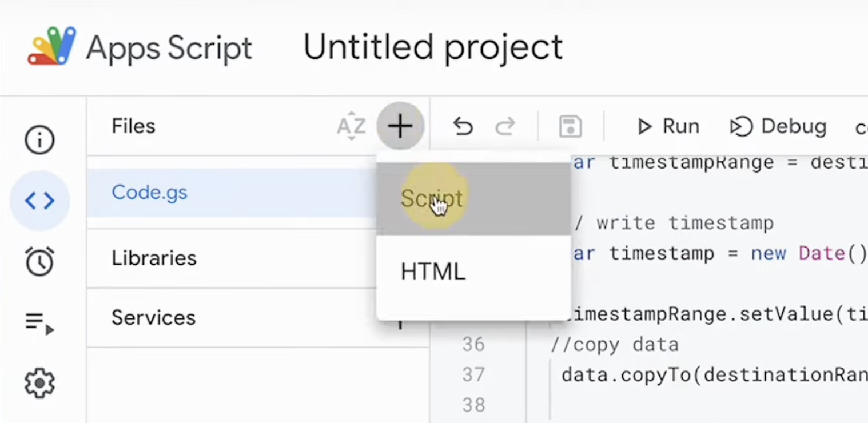Save project with the floppy disk icon
The height and width of the screenshot is (423, 868).
click(570, 126)
